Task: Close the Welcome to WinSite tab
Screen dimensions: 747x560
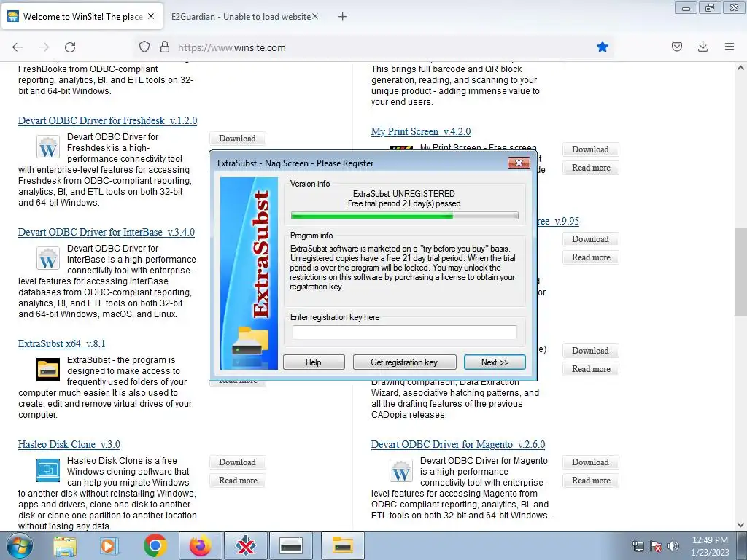Action: [151, 16]
